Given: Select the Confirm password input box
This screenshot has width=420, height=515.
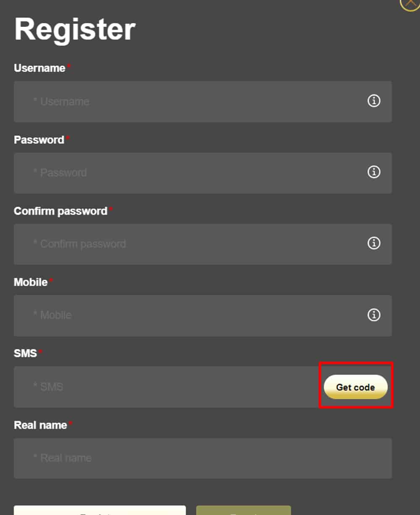Looking at the screenshot, I should pyautogui.click(x=189, y=244).
